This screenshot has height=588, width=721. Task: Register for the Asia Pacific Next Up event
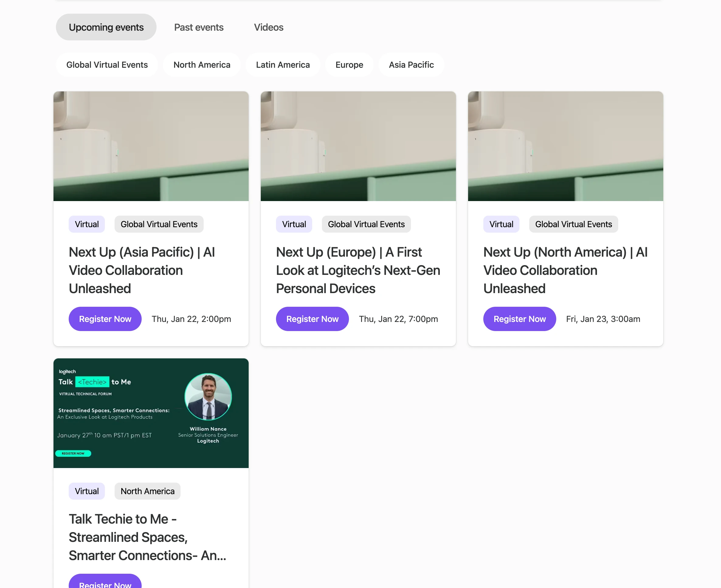[x=105, y=319]
